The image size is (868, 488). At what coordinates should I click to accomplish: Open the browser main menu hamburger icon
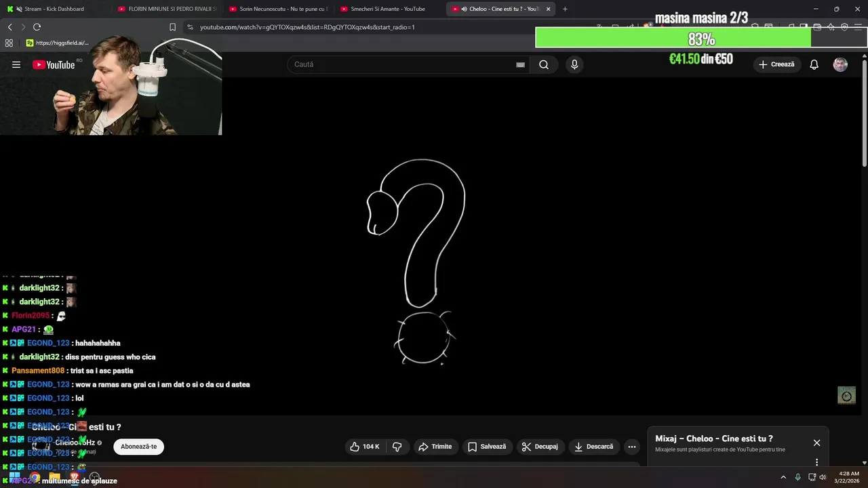pos(858,27)
